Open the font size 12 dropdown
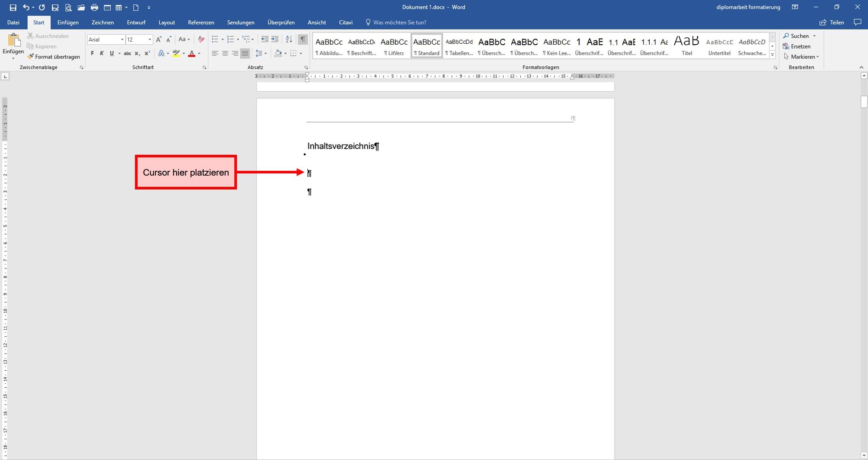Viewport: 868px width, 460px height. point(150,39)
